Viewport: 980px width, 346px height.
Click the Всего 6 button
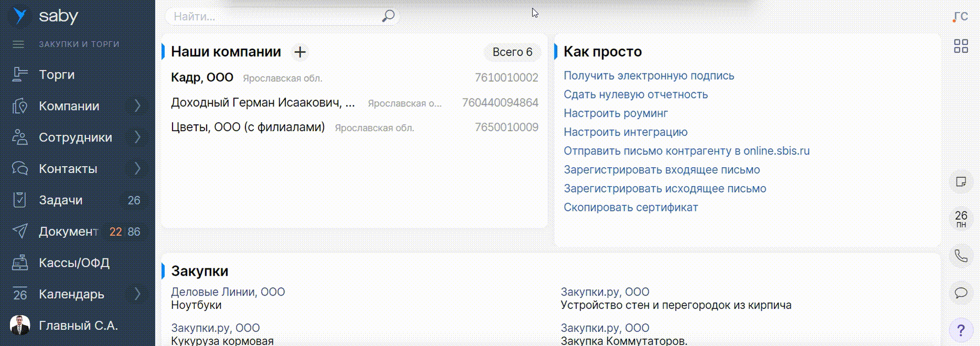[512, 52]
